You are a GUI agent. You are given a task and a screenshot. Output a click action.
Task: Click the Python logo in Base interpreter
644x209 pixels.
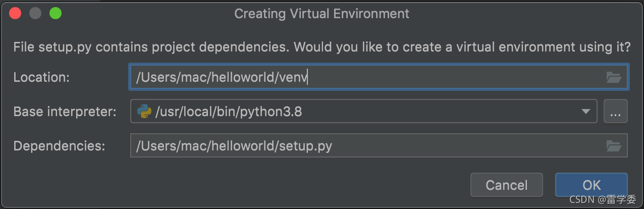click(144, 112)
